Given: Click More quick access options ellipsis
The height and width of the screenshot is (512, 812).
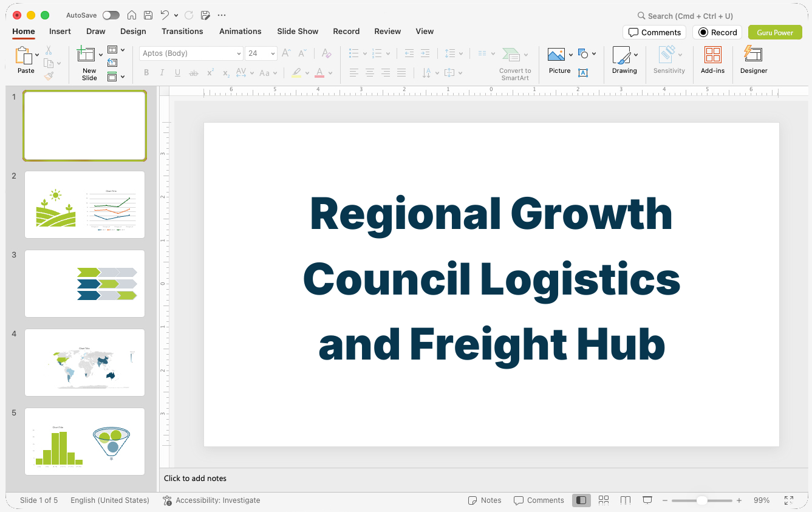Looking at the screenshot, I should point(221,15).
